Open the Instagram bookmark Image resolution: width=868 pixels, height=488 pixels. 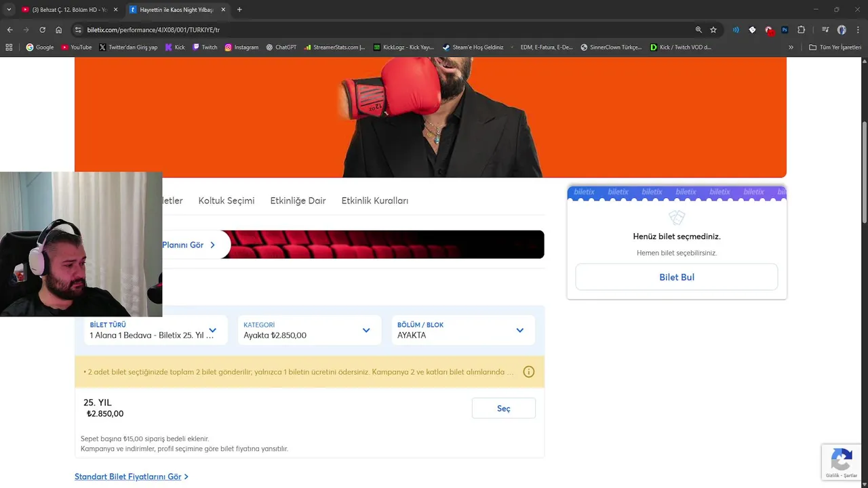(241, 47)
